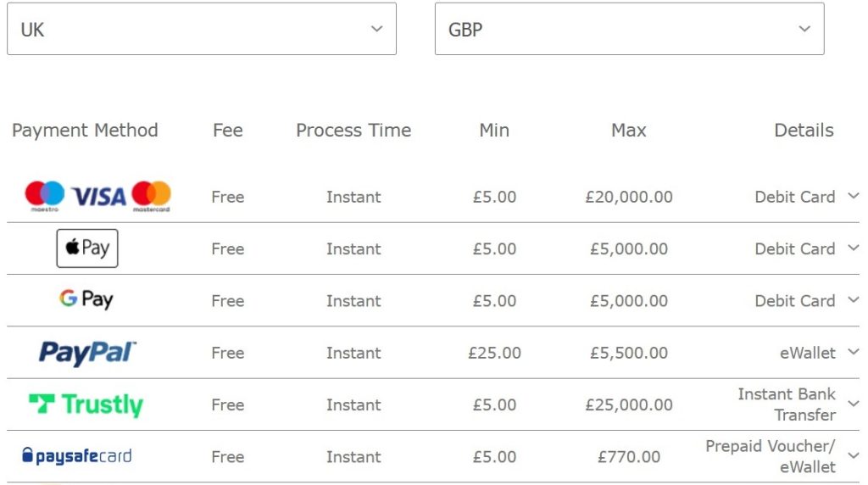The image size is (868, 485).
Task: Click the VISA logo
Action: pyautogui.click(x=98, y=197)
